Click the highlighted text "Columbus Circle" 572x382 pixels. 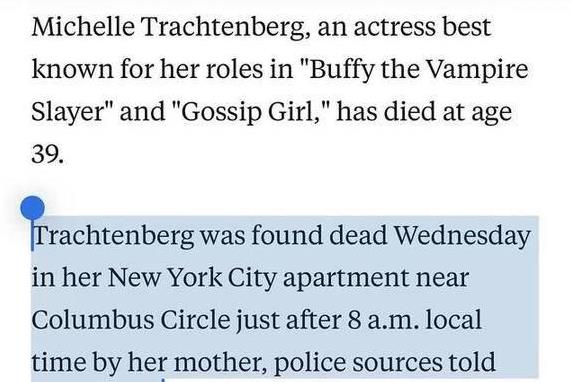131,320
